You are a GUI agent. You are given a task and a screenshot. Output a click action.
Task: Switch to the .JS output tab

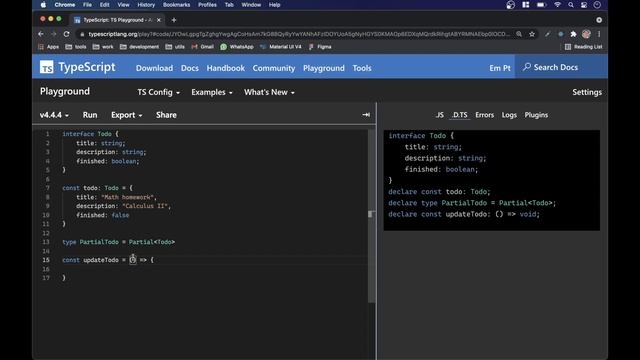(x=439, y=115)
